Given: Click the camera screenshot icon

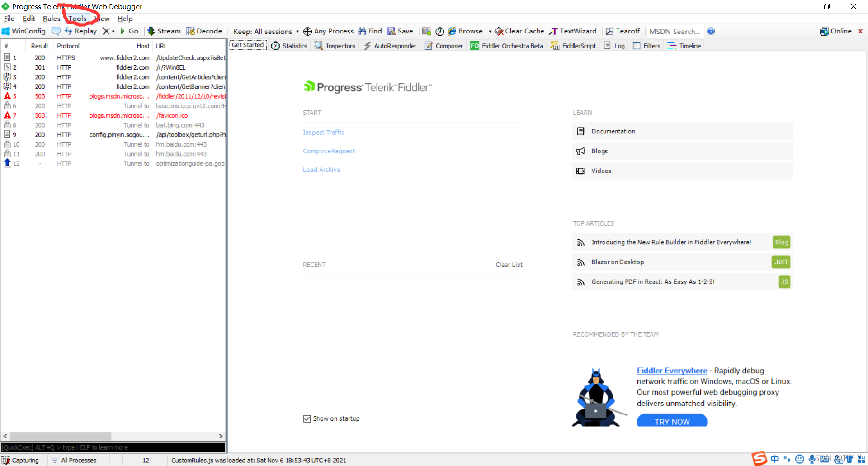Looking at the screenshot, I should 426,31.
